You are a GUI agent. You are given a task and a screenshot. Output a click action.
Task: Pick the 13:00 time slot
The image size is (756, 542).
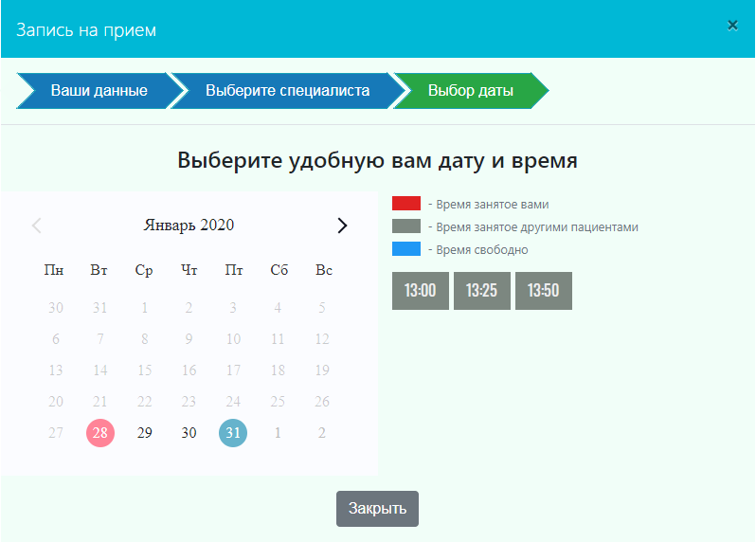[x=421, y=291]
